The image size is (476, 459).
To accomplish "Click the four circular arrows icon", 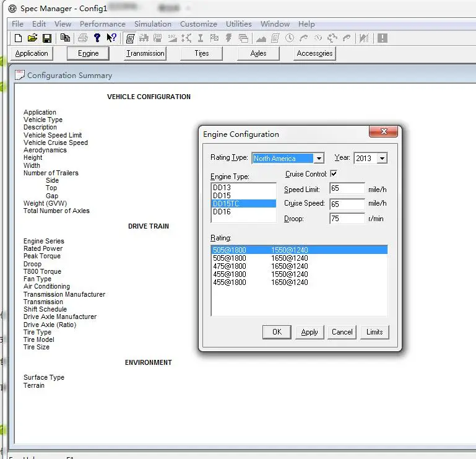I will 332,38.
